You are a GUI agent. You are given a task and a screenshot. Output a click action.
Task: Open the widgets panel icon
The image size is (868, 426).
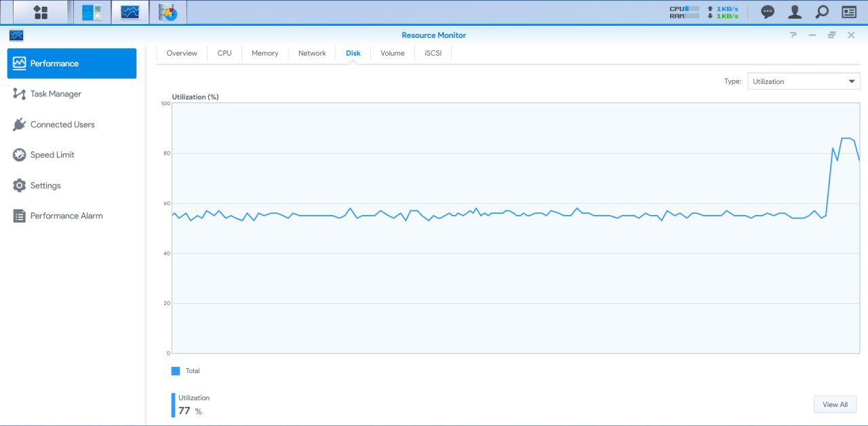pos(849,12)
